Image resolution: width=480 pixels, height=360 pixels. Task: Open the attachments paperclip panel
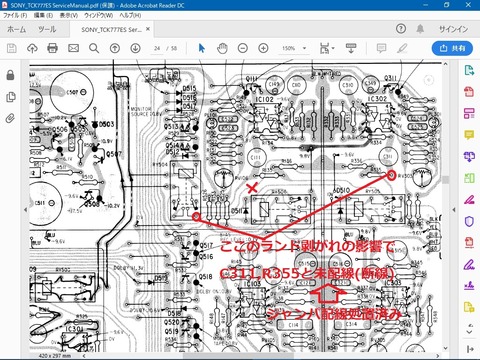pos(11,118)
